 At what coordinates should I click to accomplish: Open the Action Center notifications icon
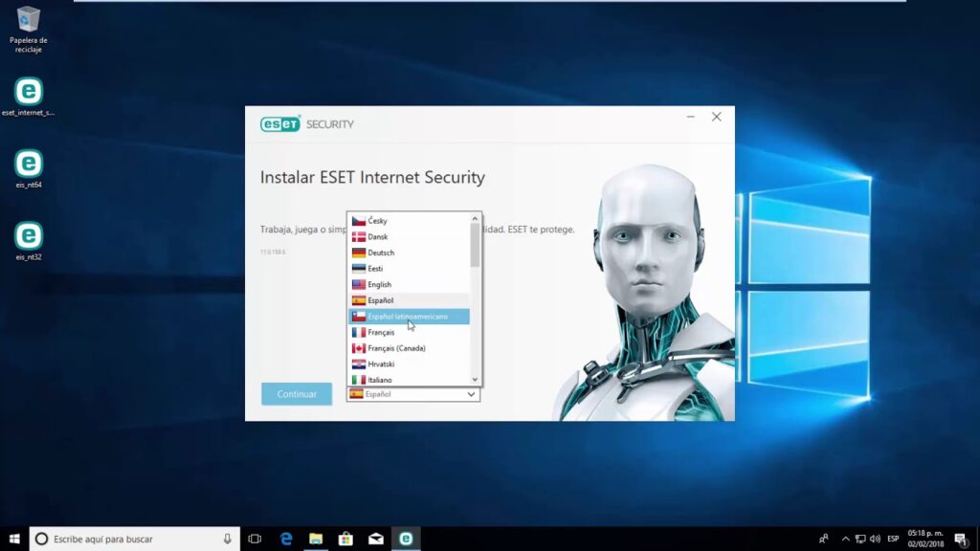pos(961,539)
